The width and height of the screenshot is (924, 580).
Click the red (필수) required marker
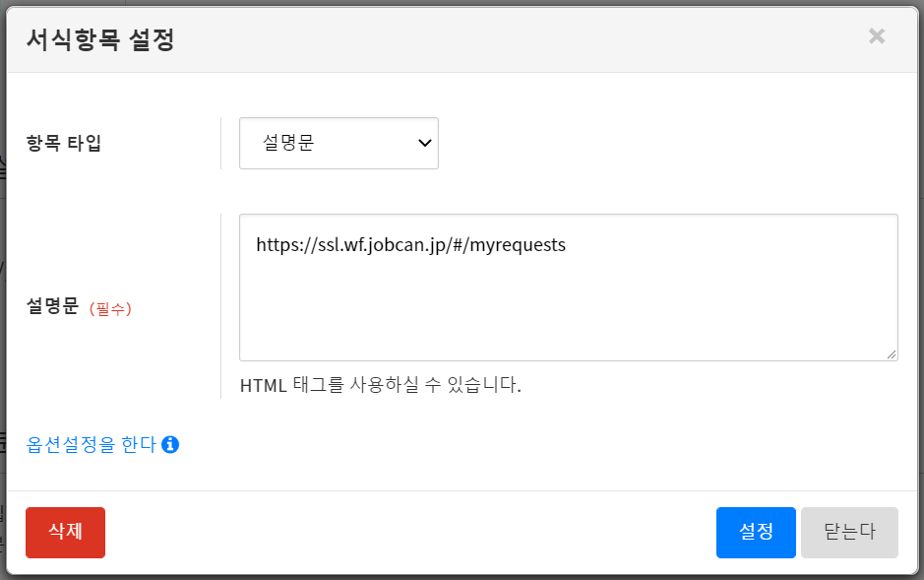[x=110, y=308]
